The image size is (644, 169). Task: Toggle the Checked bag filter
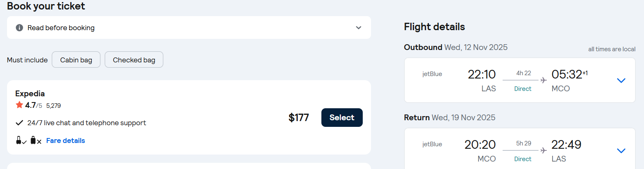[134, 60]
